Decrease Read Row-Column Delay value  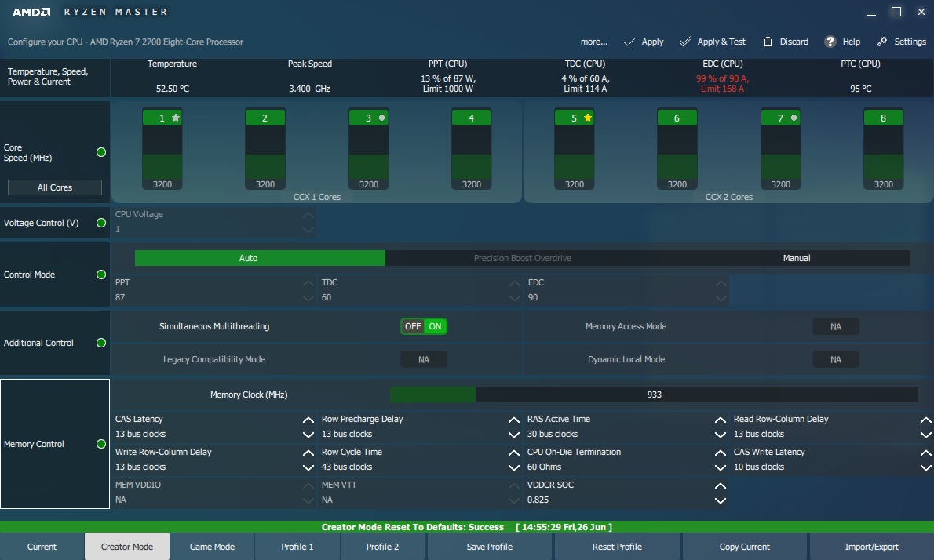click(x=926, y=435)
